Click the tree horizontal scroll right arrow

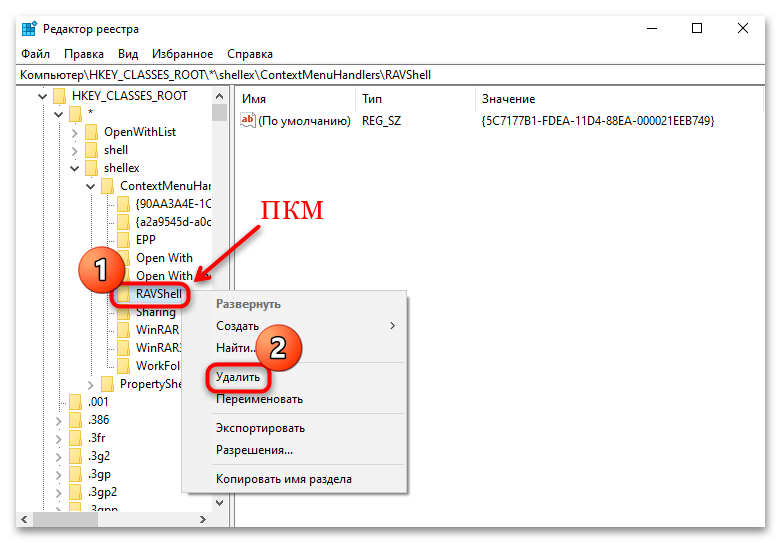[x=202, y=519]
